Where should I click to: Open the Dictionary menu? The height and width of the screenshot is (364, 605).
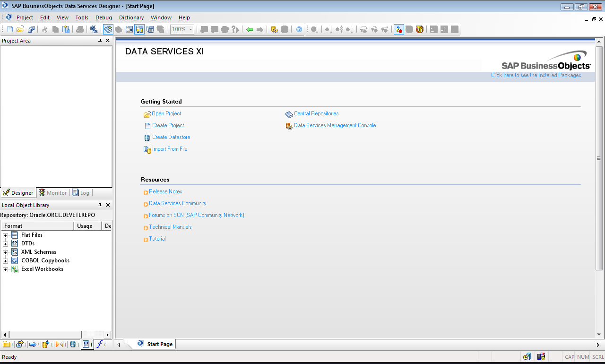coord(131,17)
